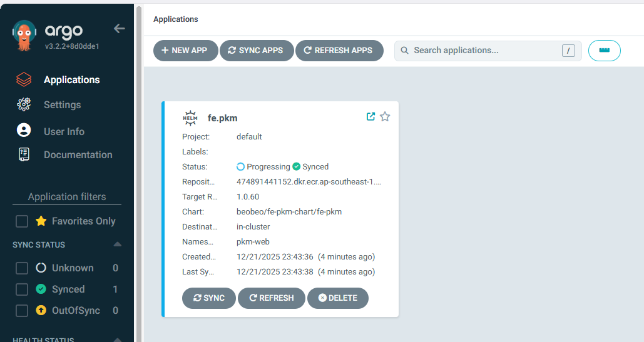Screen dimensions: 644x342
Task: Click the Argo octopus logo
Action: (x=24, y=36)
